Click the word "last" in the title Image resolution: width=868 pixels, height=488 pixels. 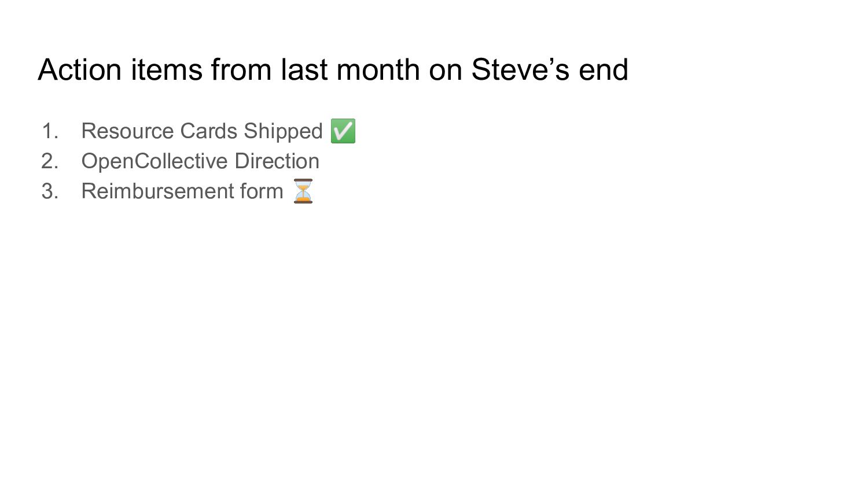(304, 70)
